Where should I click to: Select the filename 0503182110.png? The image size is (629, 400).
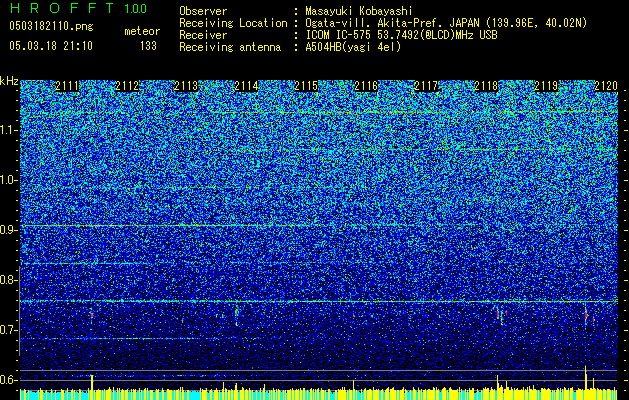[x=51, y=26]
